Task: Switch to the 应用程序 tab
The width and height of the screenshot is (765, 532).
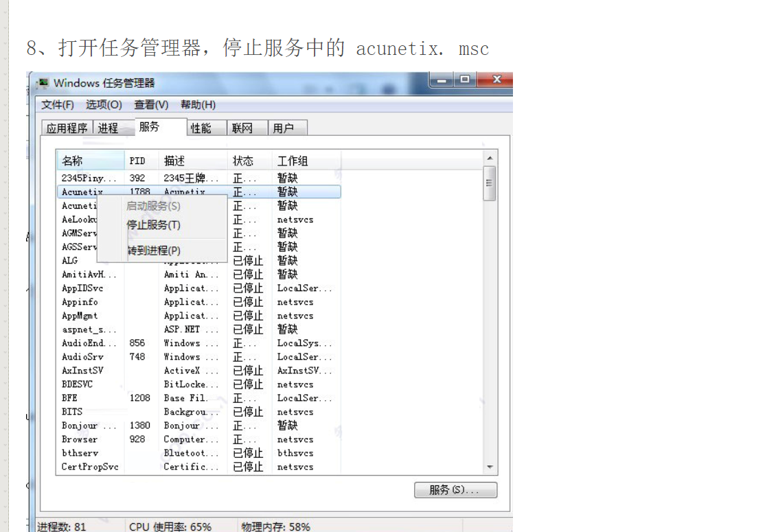Action: [x=67, y=128]
